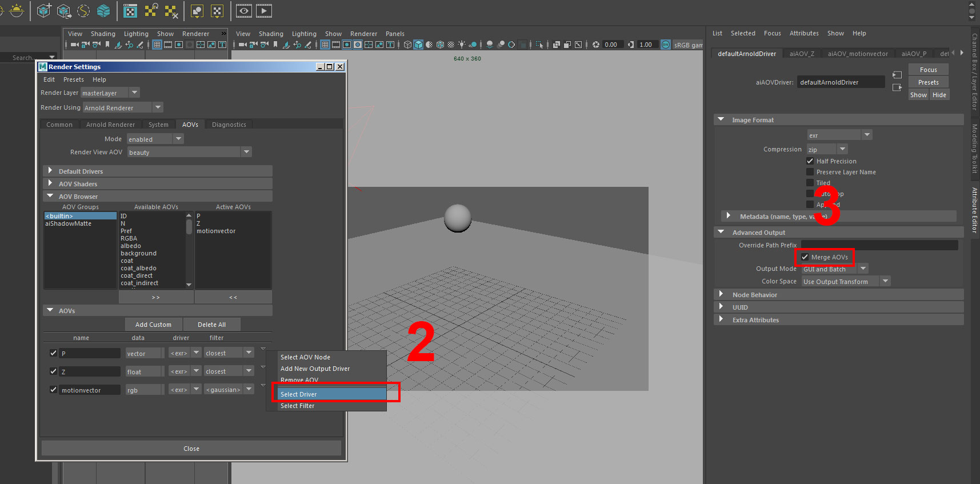Switch to the Common tab in Render Settings
Viewport: 980px width, 484px height.
(59, 125)
